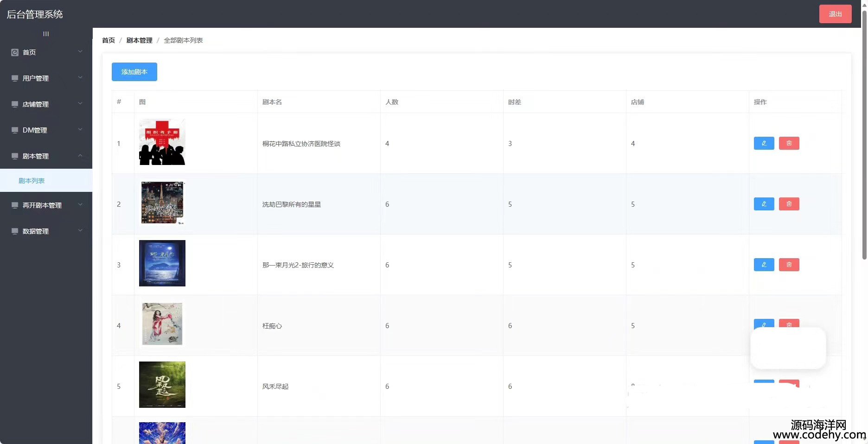Screen dimensions: 868x444
Task: Open the DM管理 menu item
Action: point(46,130)
